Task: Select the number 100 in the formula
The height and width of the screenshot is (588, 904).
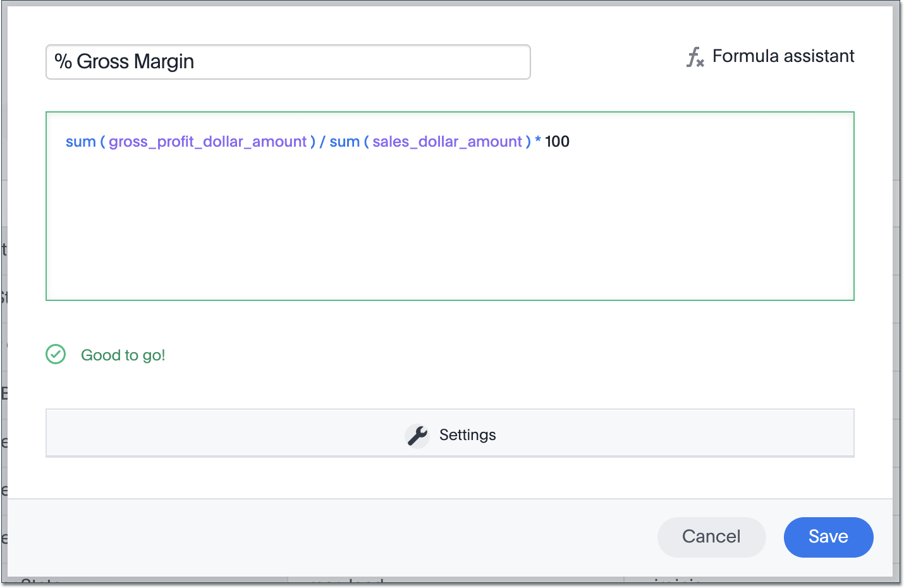Action: pyautogui.click(x=557, y=142)
